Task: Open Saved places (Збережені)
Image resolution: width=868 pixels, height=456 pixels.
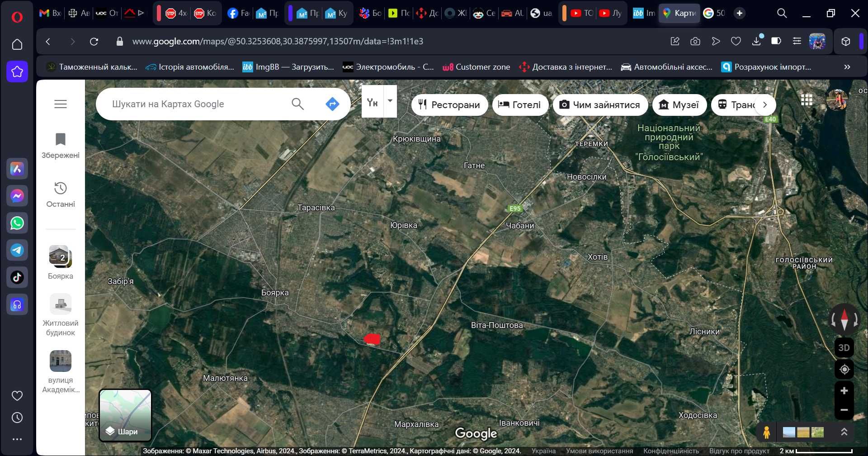Action: [61, 146]
